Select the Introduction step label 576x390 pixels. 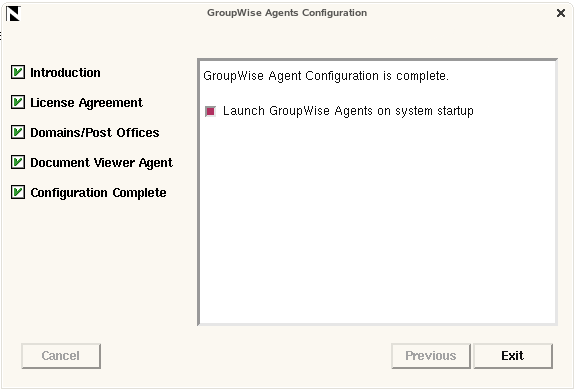(65, 73)
